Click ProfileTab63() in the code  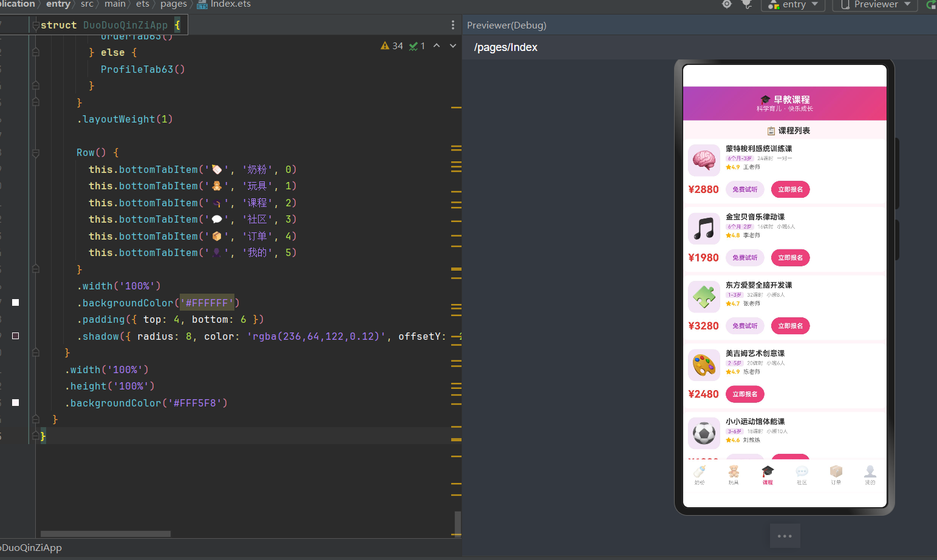(143, 69)
